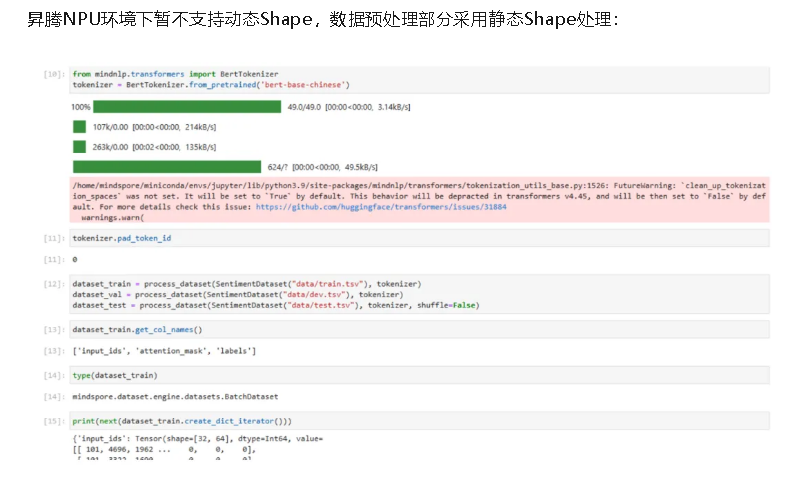Screen dimensions: 792x479
Task: Click the red FutureWarning output block
Action: point(420,201)
